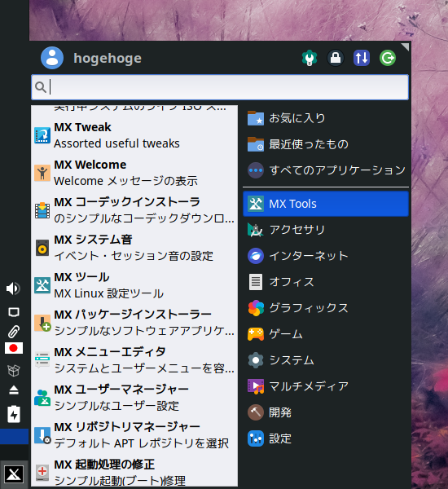Click the blue workspace switcher block

point(14,436)
